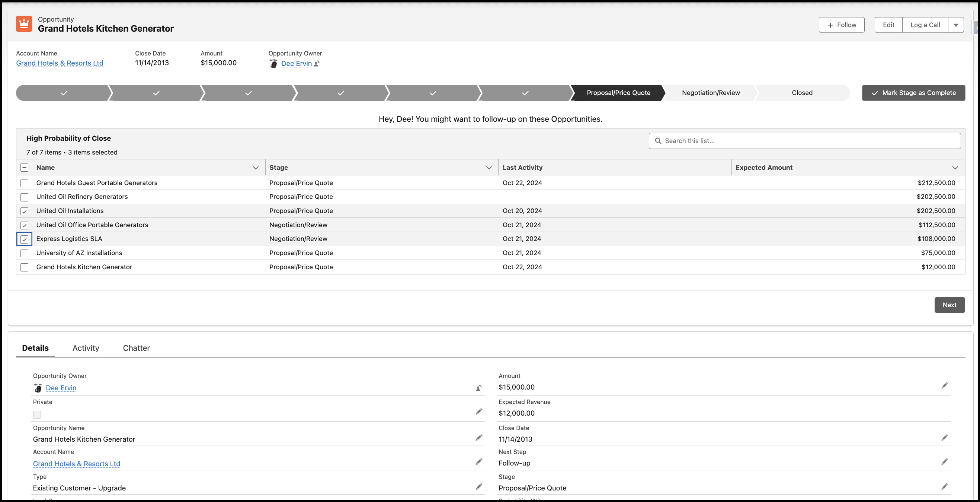Viewport: 980px width, 502px height.
Task: Uncheck the Express Logistics SLA row
Action: 24,239
